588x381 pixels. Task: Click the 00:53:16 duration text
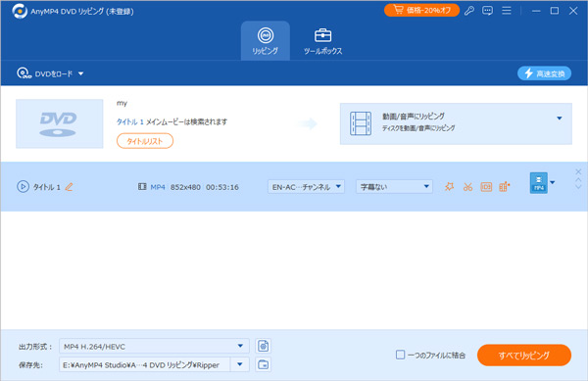tap(222, 187)
